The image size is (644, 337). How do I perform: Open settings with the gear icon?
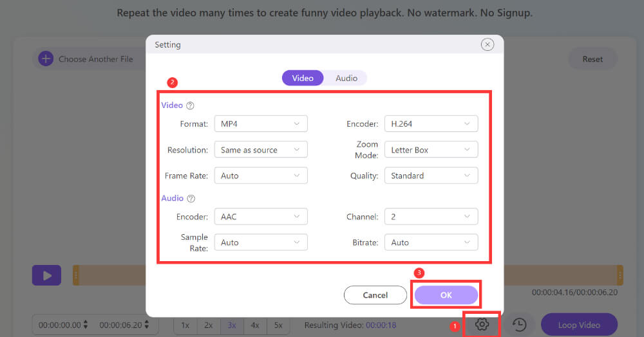[x=482, y=325]
